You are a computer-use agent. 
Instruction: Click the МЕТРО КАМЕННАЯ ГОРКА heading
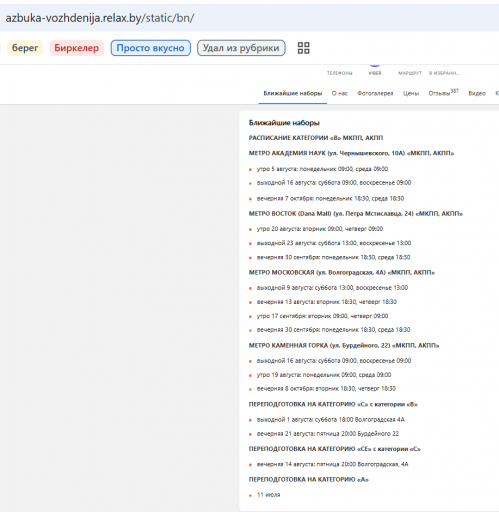344,345
